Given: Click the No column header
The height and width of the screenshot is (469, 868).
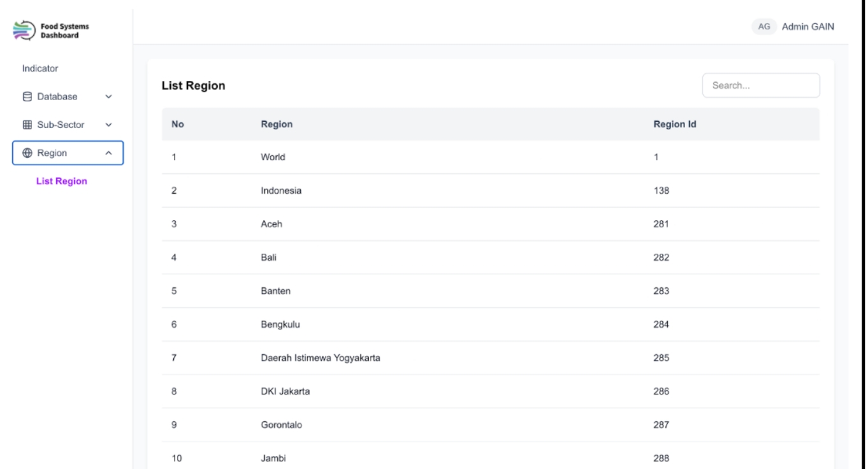Looking at the screenshot, I should click(x=178, y=125).
